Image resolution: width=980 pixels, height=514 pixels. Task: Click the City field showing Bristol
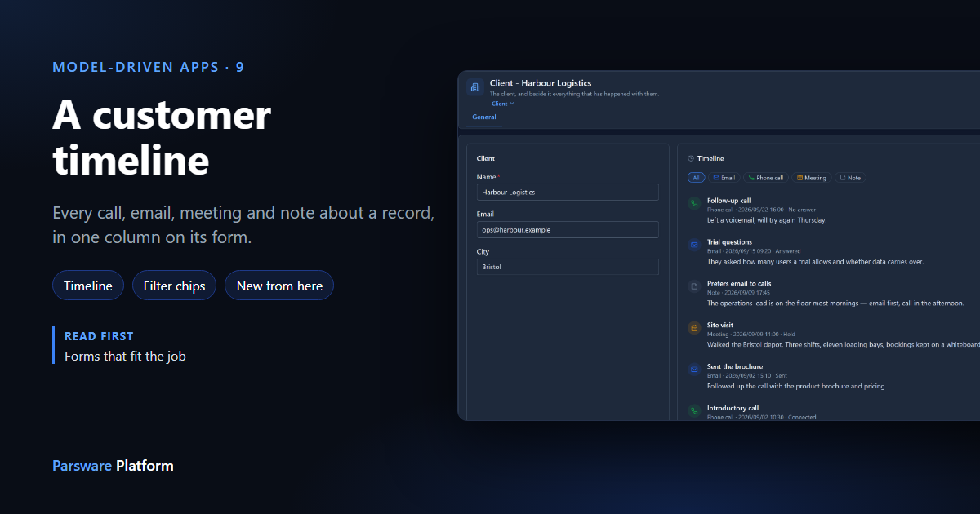pos(568,267)
